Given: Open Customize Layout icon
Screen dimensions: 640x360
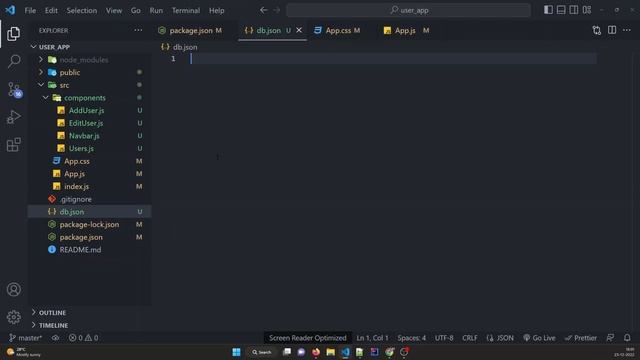Looking at the screenshot, I should 587,10.
